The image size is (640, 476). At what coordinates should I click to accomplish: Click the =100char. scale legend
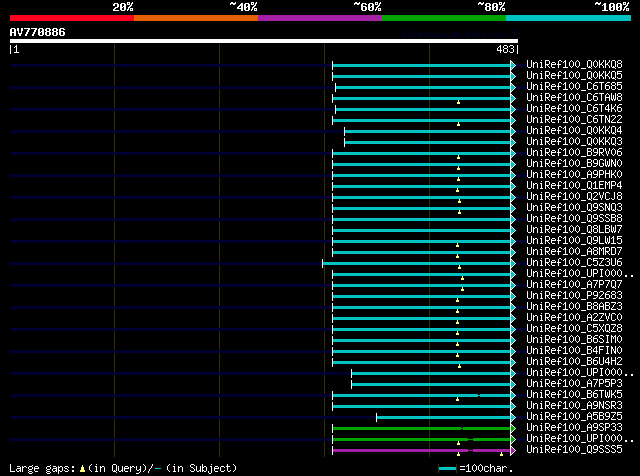coord(476,468)
